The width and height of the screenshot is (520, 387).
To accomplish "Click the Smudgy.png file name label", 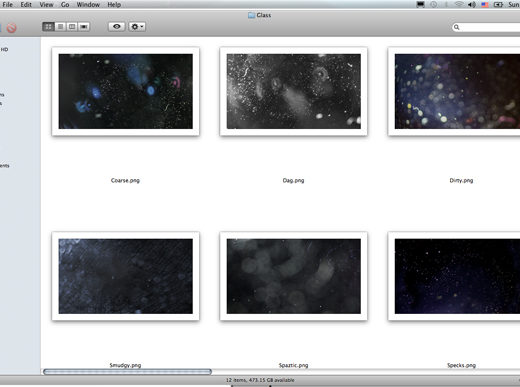I will point(125,365).
